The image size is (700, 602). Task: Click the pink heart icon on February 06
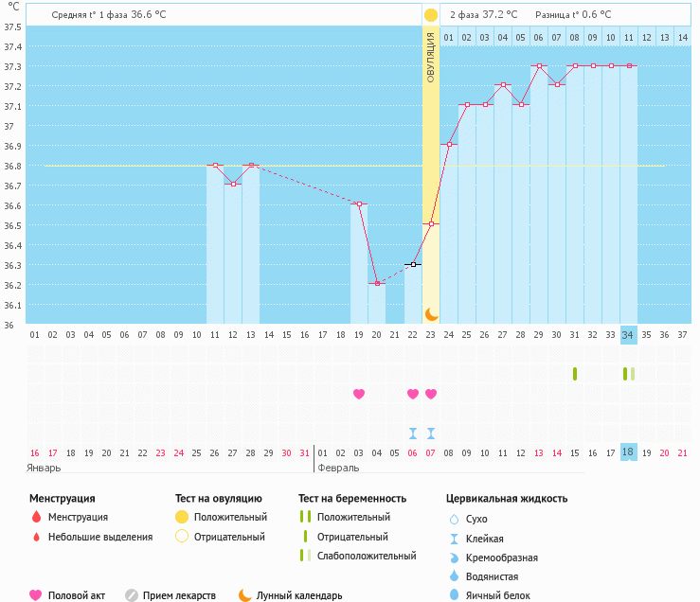413,394
